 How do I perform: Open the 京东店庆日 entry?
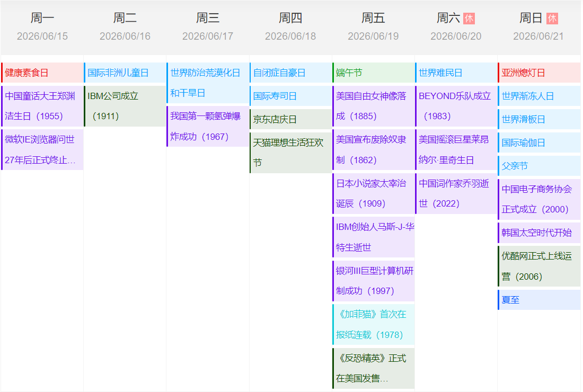pyautogui.click(x=290, y=119)
